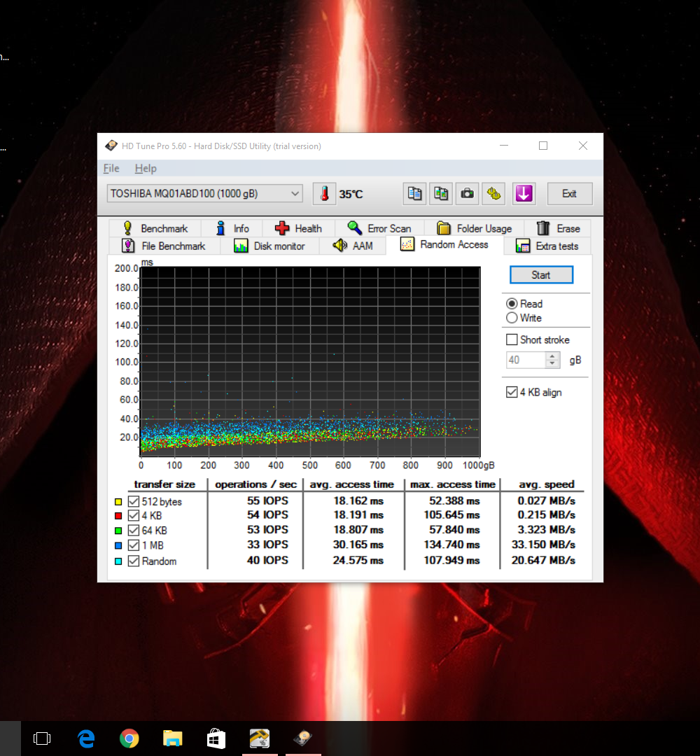
Task: Click the HD Tune title bar icon
Action: pos(111,146)
